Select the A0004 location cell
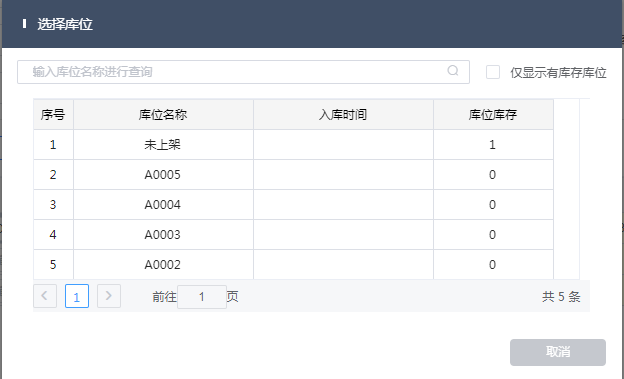The image size is (624, 379). (163, 205)
